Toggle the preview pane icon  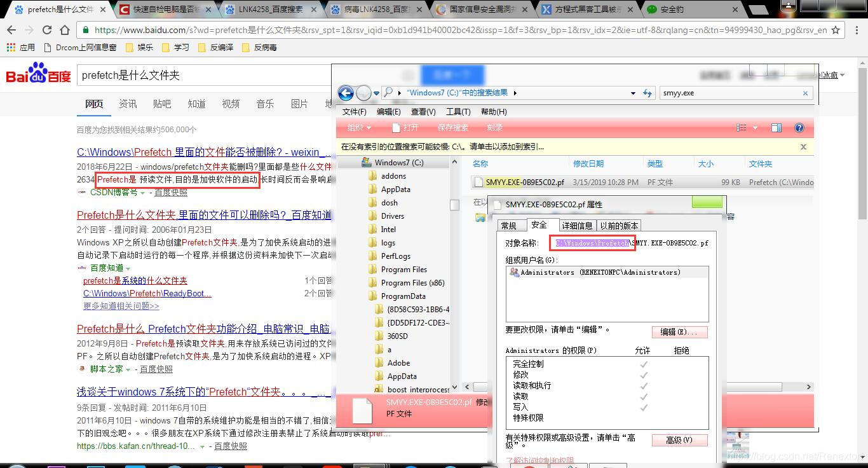pyautogui.click(x=776, y=127)
